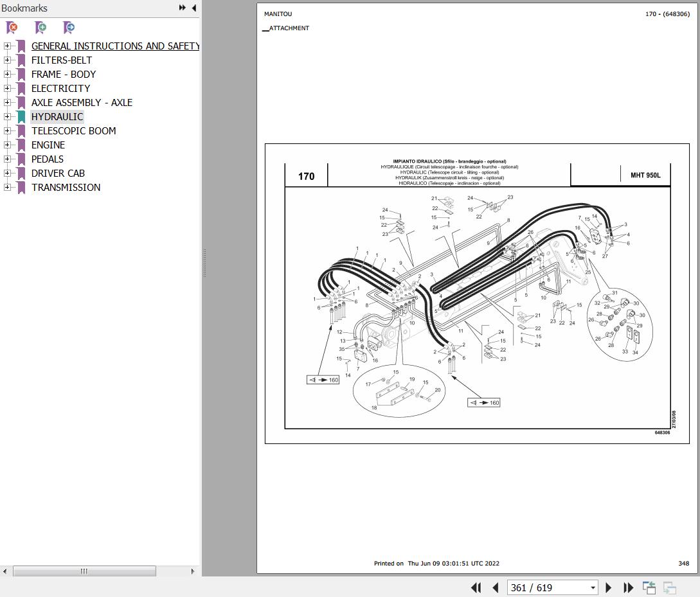Expand the HYDRAULIC bookmark node
The image size is (700, 597).
(x=7, y=116)
